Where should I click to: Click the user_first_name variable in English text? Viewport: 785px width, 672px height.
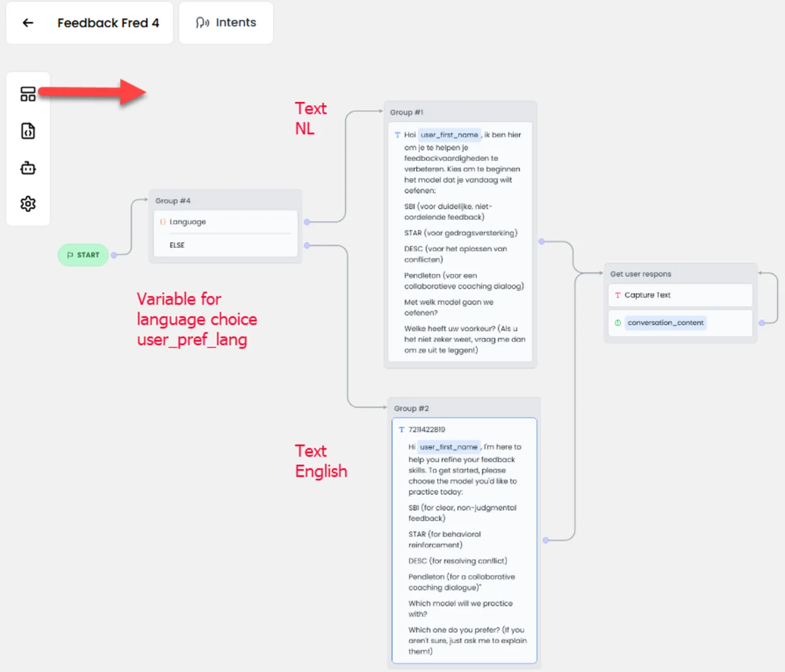(448, 447)
